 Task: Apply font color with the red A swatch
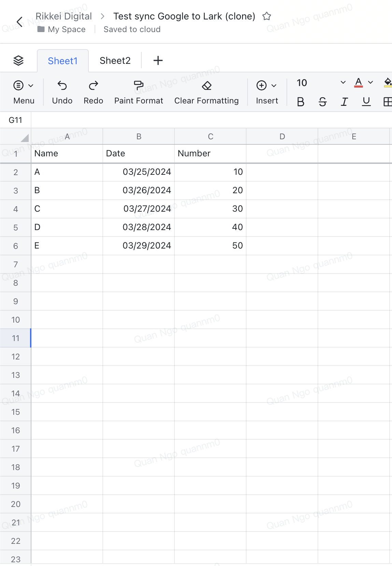pos(359,83)
